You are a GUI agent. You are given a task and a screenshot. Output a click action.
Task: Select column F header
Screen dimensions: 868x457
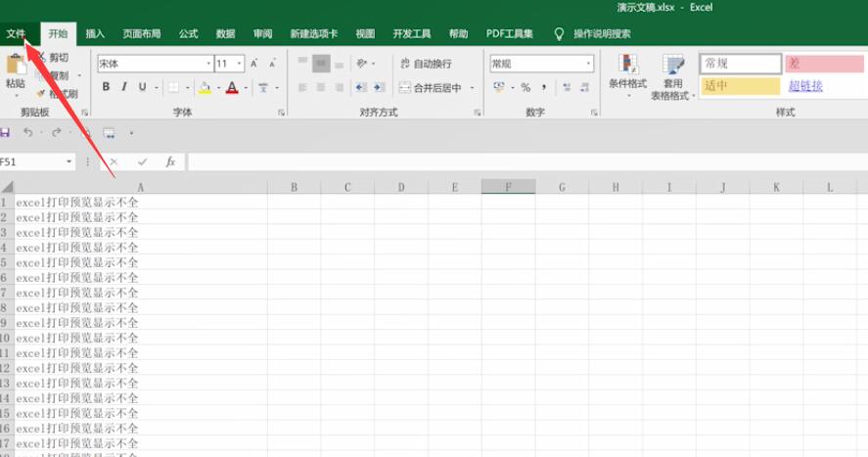tap(508, 187)
